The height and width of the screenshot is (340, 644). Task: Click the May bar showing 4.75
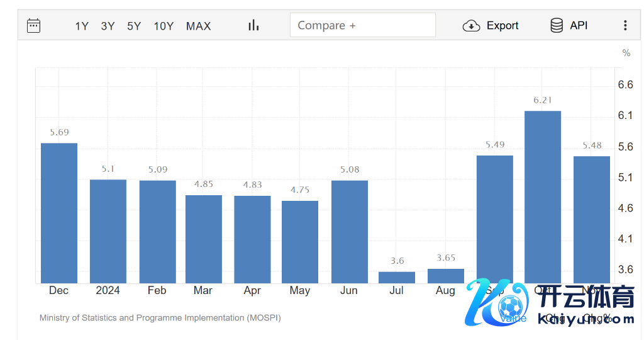pos(300,242)
